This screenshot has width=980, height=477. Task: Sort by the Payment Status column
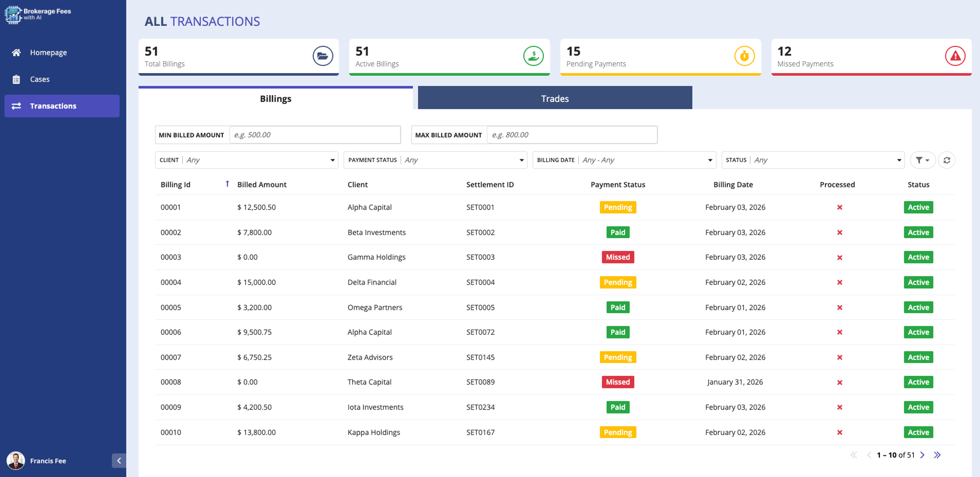(x=618, y=185)
